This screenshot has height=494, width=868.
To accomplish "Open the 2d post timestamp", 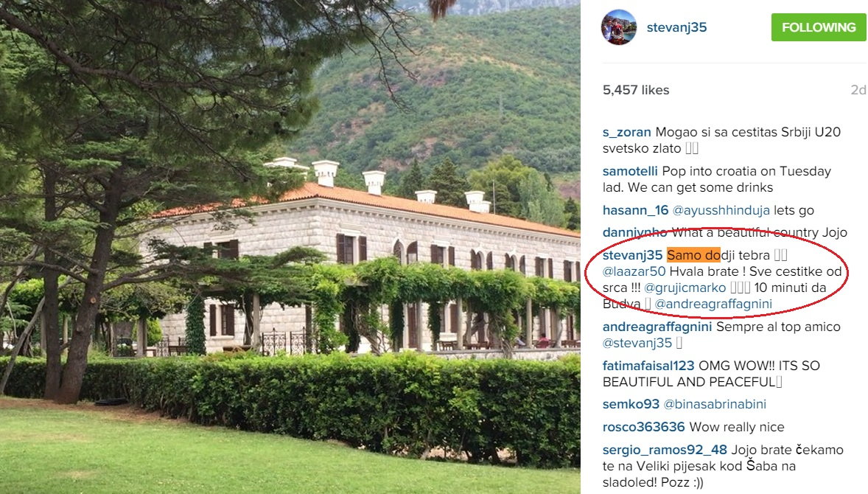I will 858,90.
